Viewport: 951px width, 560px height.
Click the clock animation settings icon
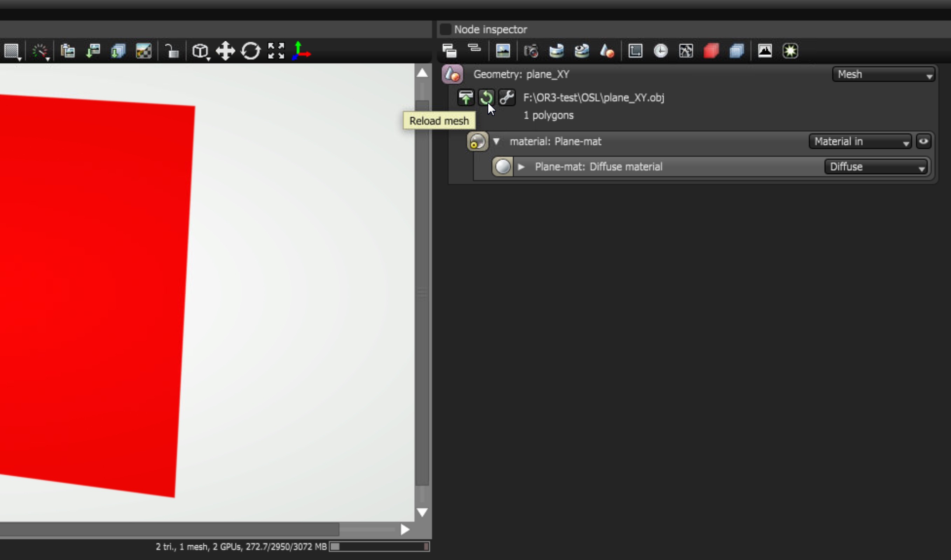(660, 51)
